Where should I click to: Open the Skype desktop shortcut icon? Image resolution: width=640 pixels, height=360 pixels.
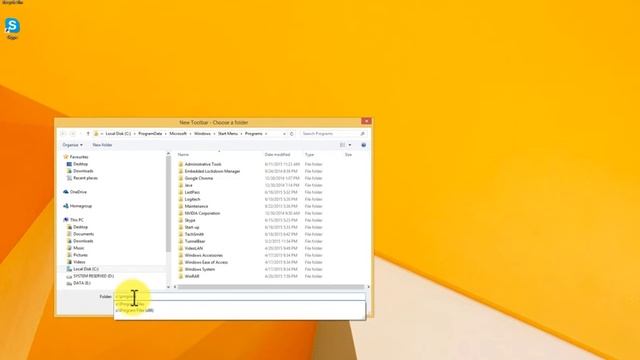(x=12, y=26)
